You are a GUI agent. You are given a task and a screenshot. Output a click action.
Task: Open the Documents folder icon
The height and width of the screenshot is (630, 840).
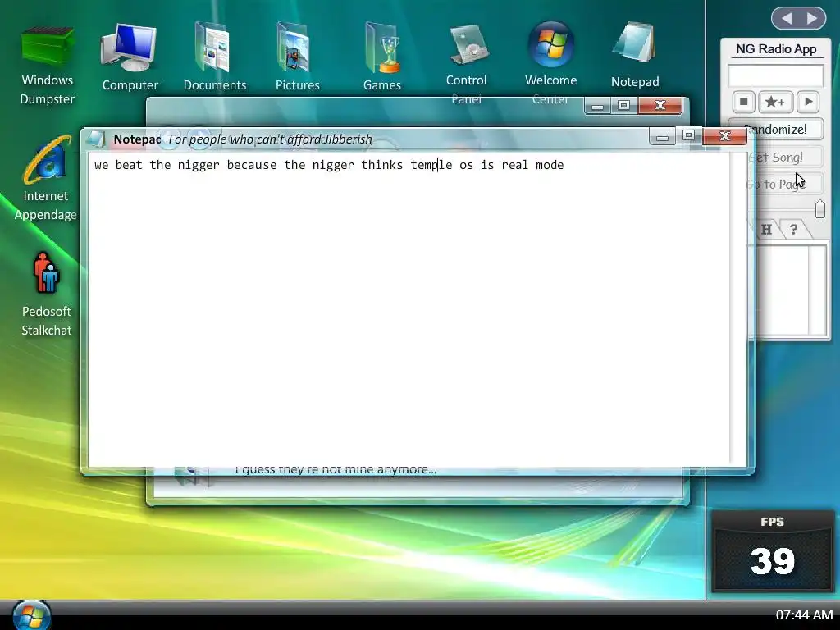click(x=214, y=57)
